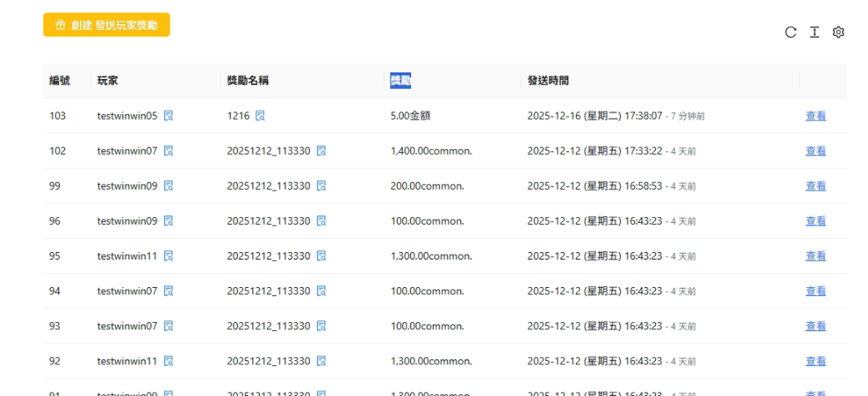Click the highlighted 獎勵 column header
This screenshot has height=396, width=868.
click(400, 81)
